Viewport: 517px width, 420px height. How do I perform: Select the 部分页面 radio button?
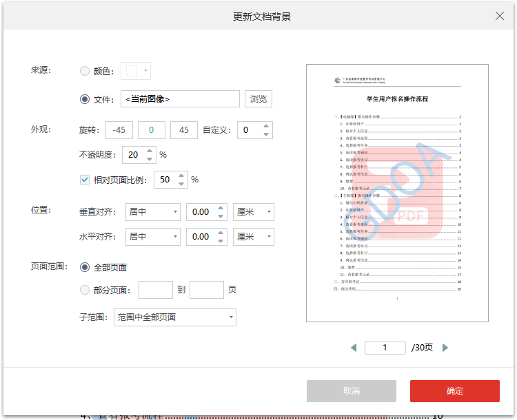click(x=85, y=290)
